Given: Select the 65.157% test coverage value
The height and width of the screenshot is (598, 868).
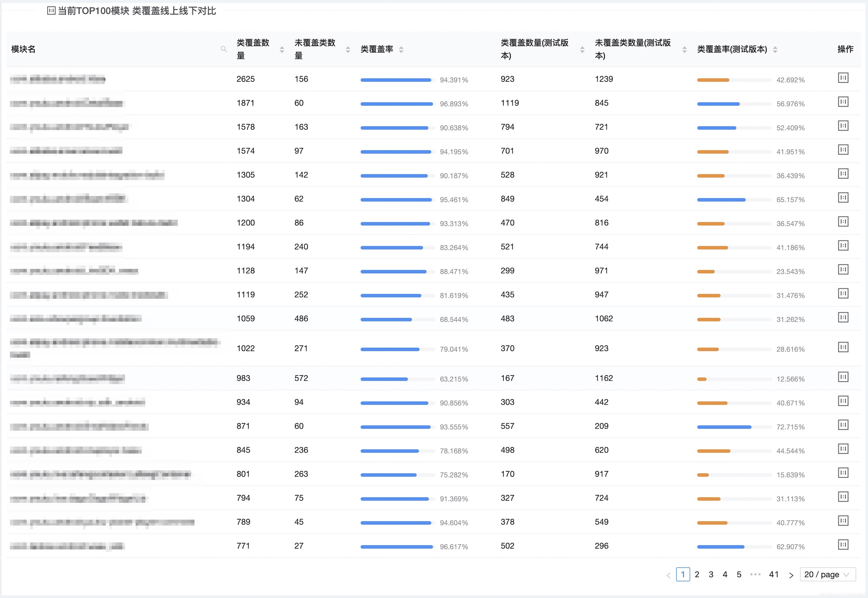Looking at the screenshot, I should 790,200.
